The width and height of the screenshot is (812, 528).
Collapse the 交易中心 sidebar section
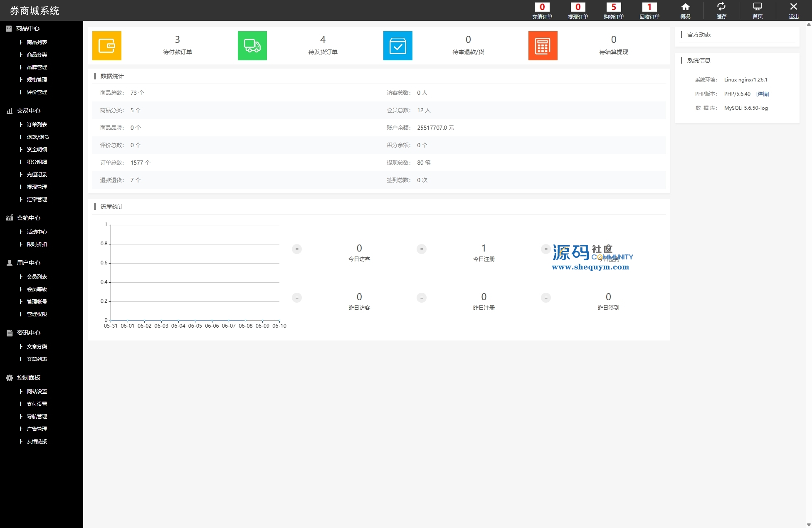click(x=28, y=111)
